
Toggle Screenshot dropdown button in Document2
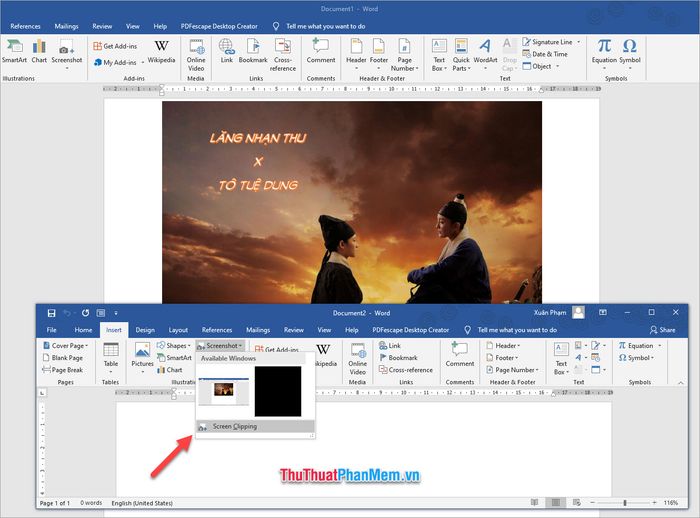tap(220, 346)
